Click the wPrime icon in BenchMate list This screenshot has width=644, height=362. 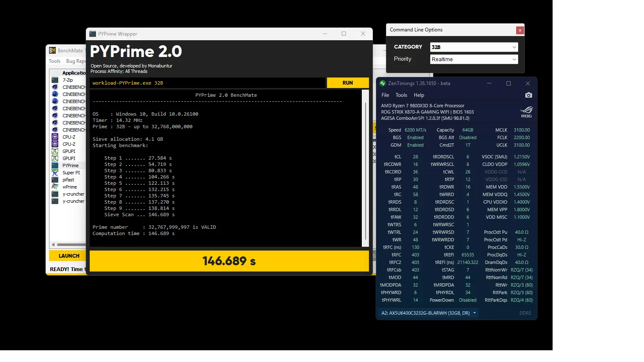tap(55, 187)
